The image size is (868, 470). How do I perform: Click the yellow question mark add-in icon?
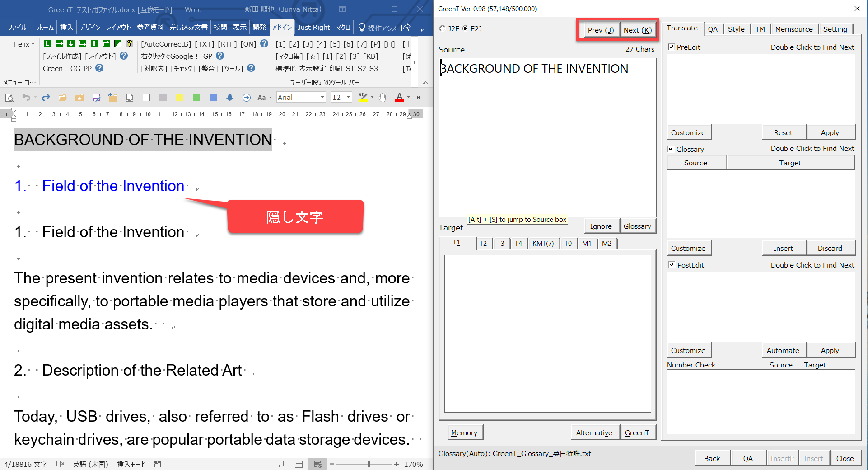point(130,44)
